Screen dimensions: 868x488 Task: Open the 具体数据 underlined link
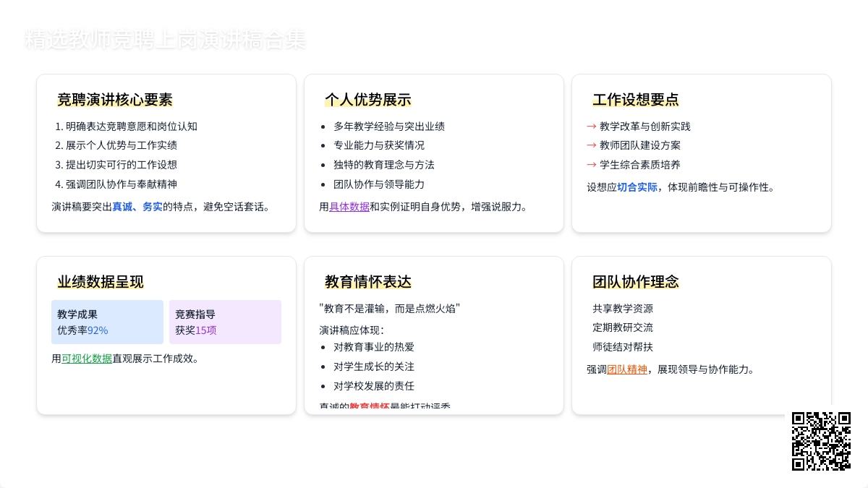click(349, 207)
